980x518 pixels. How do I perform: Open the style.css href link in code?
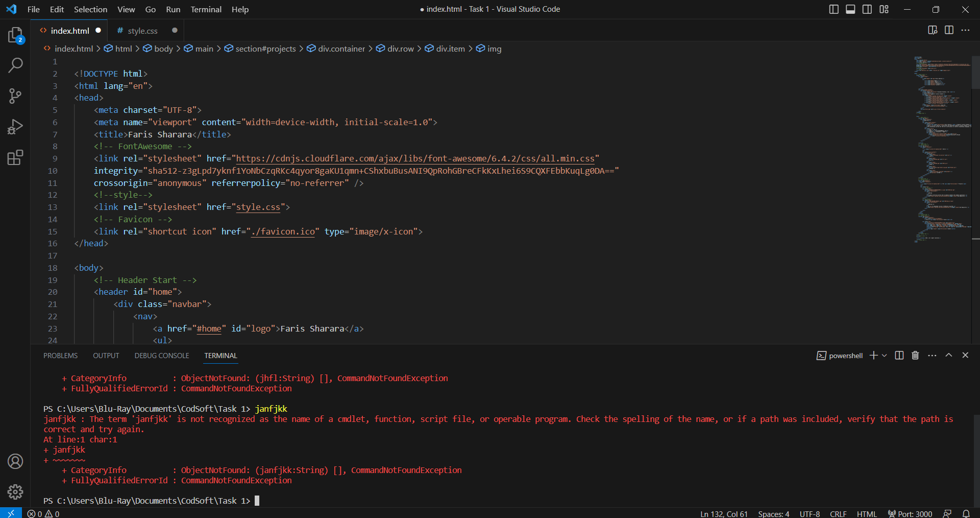tap(258, 207)
